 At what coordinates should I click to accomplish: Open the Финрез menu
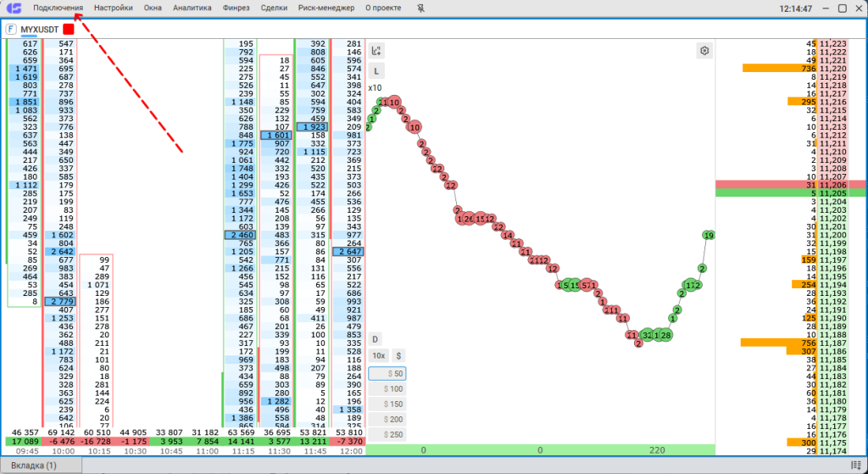click(x=236, y=8)
